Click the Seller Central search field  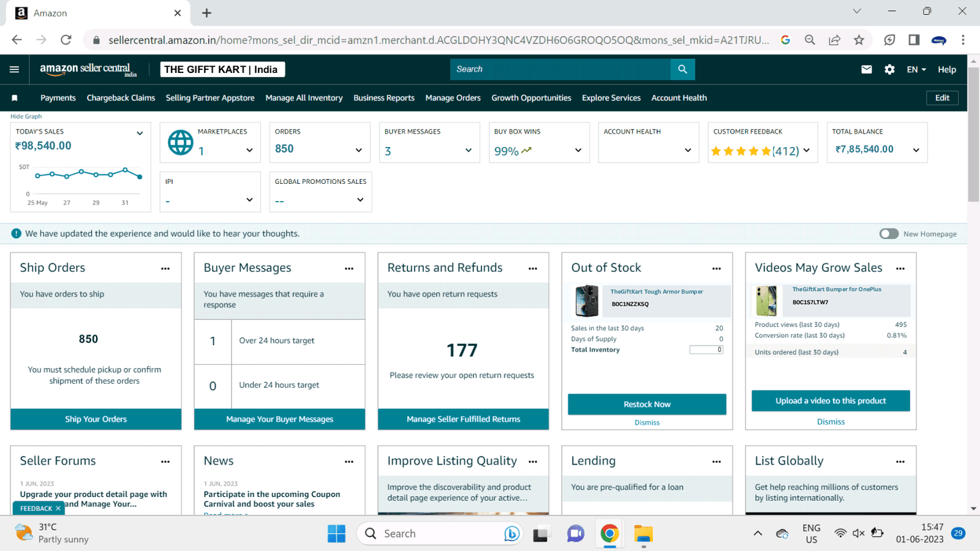[560, 69]
